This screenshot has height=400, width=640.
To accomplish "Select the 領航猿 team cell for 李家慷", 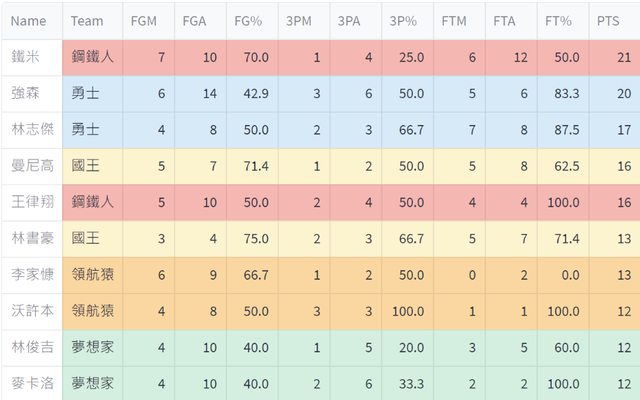I will 92,274.
